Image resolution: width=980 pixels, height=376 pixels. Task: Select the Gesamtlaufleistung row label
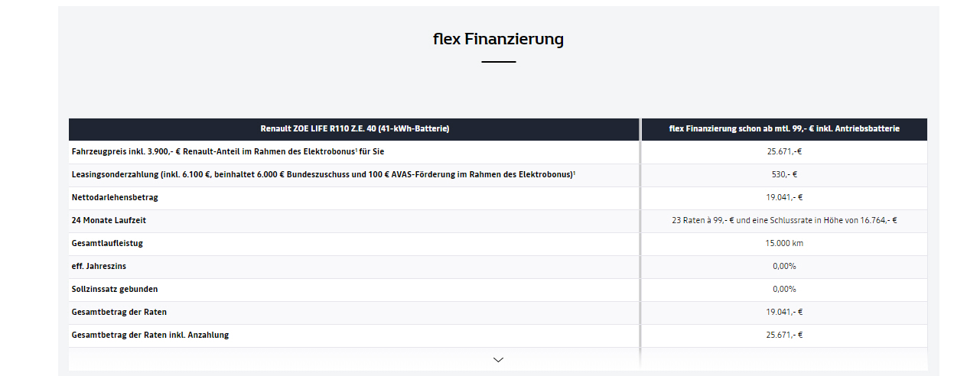tap(107, 244)
